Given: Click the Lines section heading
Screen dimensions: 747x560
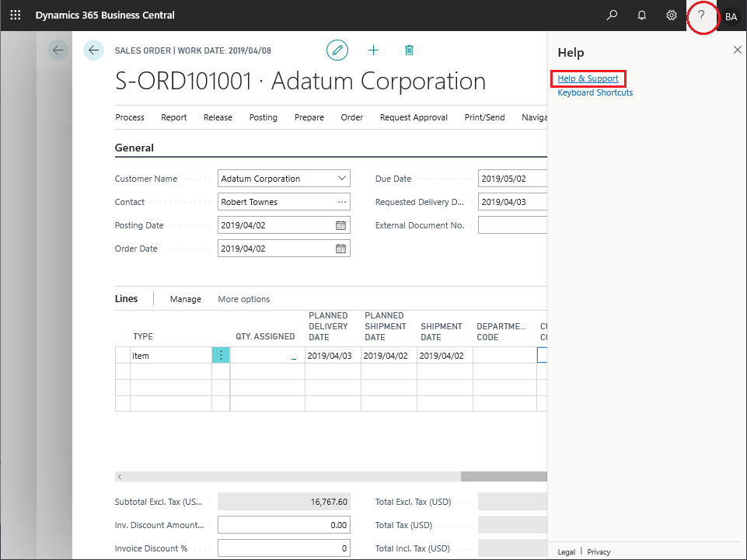Looking at the screenshot, I should tap(126, 298).
